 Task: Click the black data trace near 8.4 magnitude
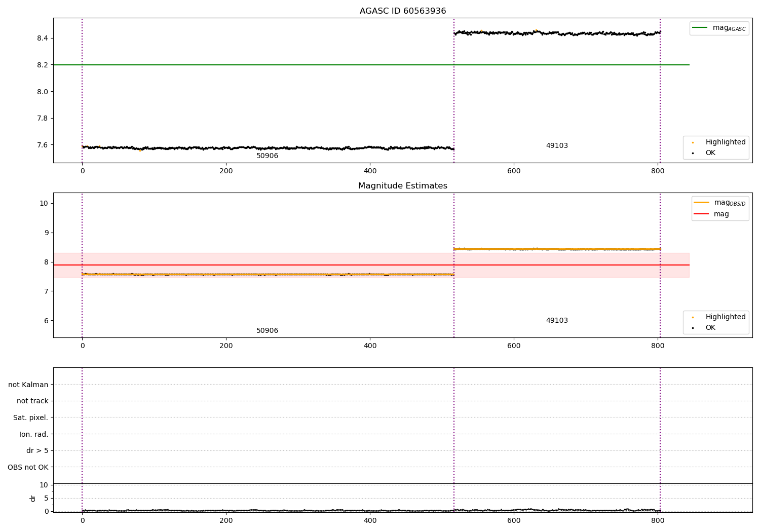point(557,33)
